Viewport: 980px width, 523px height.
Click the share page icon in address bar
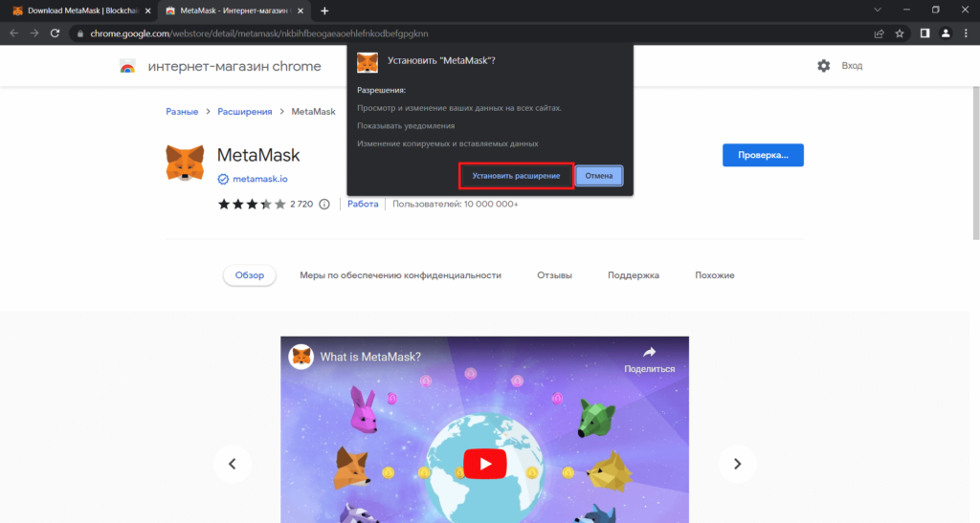tap(879, 33)
